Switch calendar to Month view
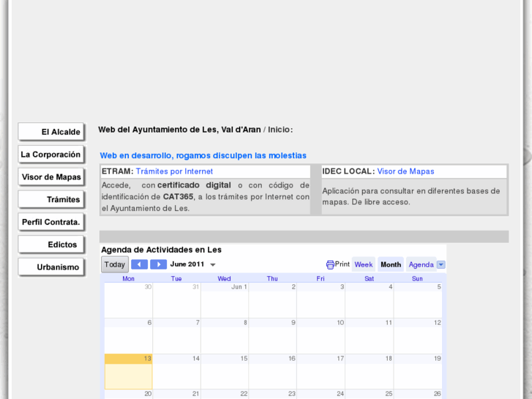Viewport: 532px width, 399px height. coord(391,264)
